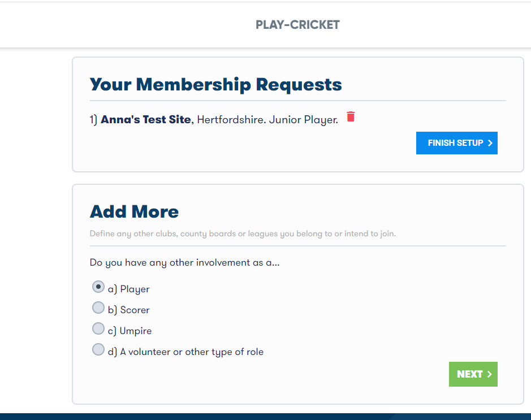Viewport: 531px width, 420px height.
Task: Click the 'a) Player' label text
Action: pyautogui.click(x=129, y=289)
